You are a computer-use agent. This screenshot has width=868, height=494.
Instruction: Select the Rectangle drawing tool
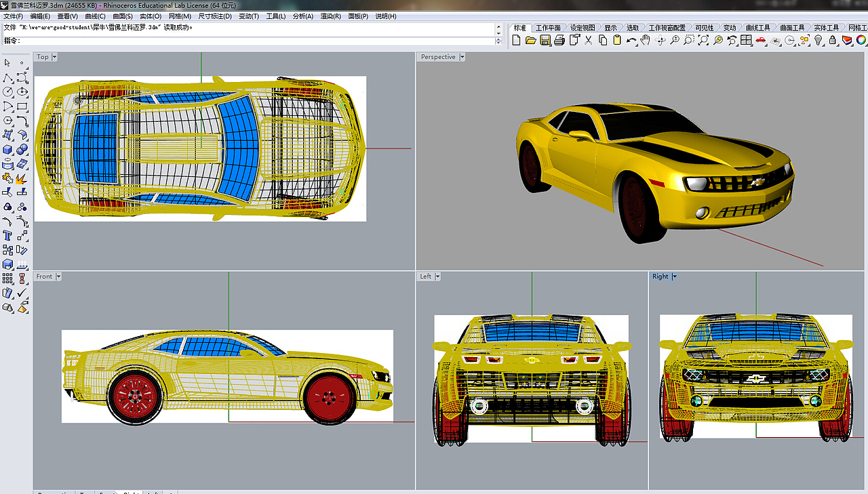22,106
